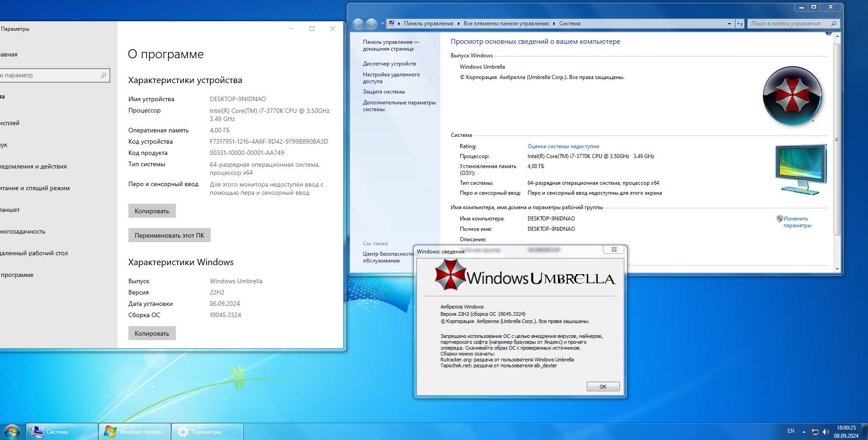868x440 pixels.
Task: Switch to the Система taskbar window
Action: point(62,431)
